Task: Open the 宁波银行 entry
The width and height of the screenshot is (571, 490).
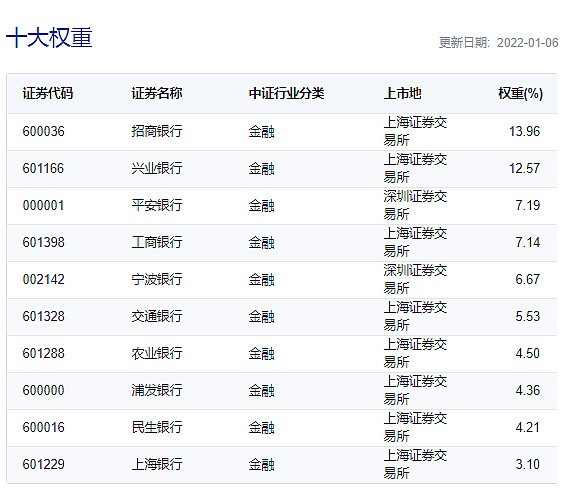Action: click(157, 280)
